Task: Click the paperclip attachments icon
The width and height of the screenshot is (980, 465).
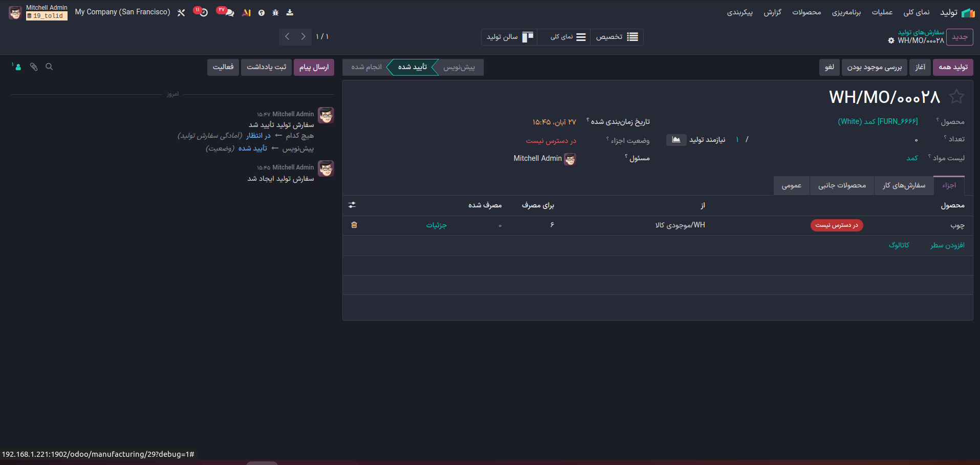Action: [x=34, y=67]
